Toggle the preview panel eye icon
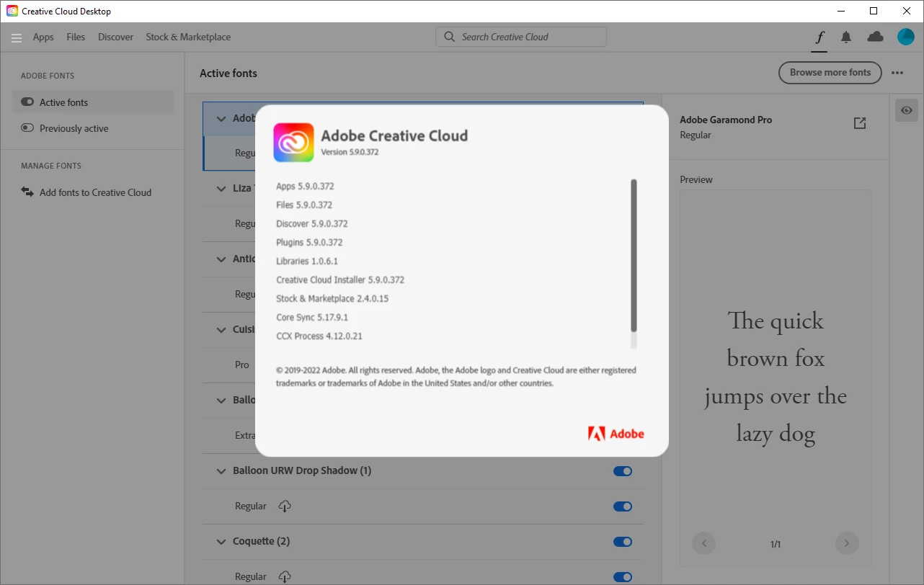This screenshot has height=585, width=924. [x=907, y=110]
